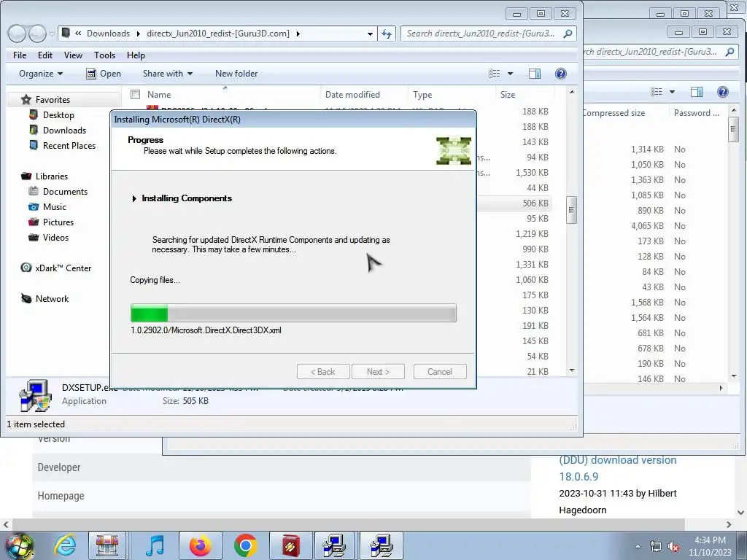747x560 pixels.
Task: Open address bar history dropdown
Action: click(370, 34)
